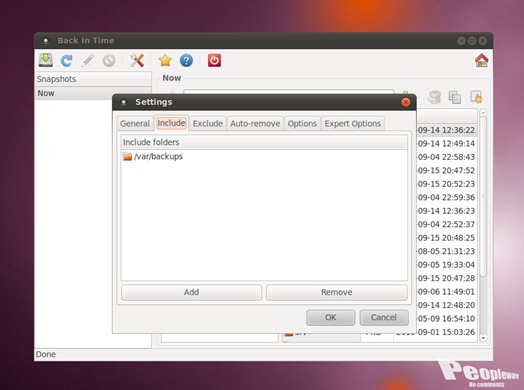524x390 pixels.
Task: Select the row dated 09-14 12:36:22
Action: [446, 130]
